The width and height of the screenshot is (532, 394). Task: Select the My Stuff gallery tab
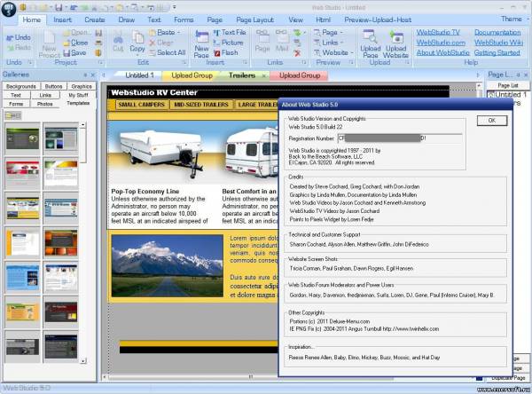(78, 95)
